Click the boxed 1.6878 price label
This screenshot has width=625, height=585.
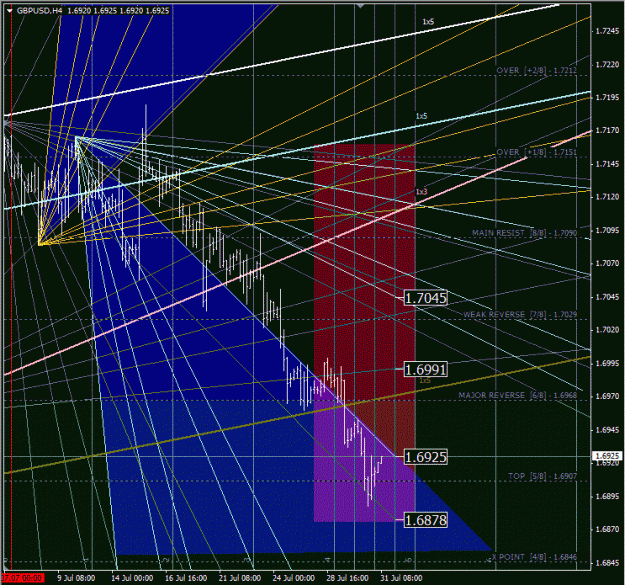pyautogui.click(x=426, y=520)
